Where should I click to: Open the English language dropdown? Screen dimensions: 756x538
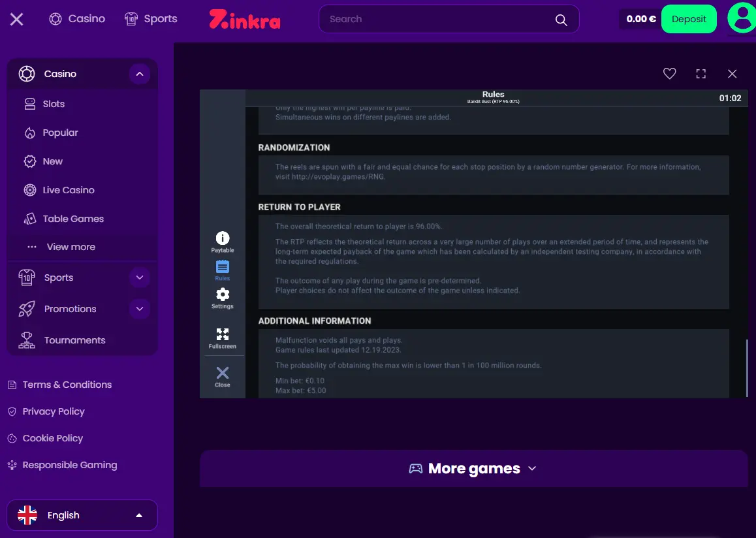pos(82,515)
